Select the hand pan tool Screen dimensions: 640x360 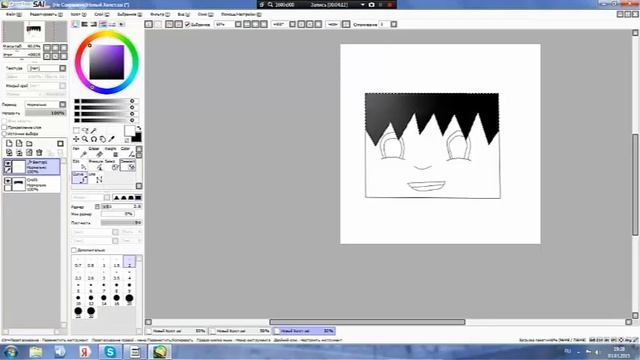103,139
